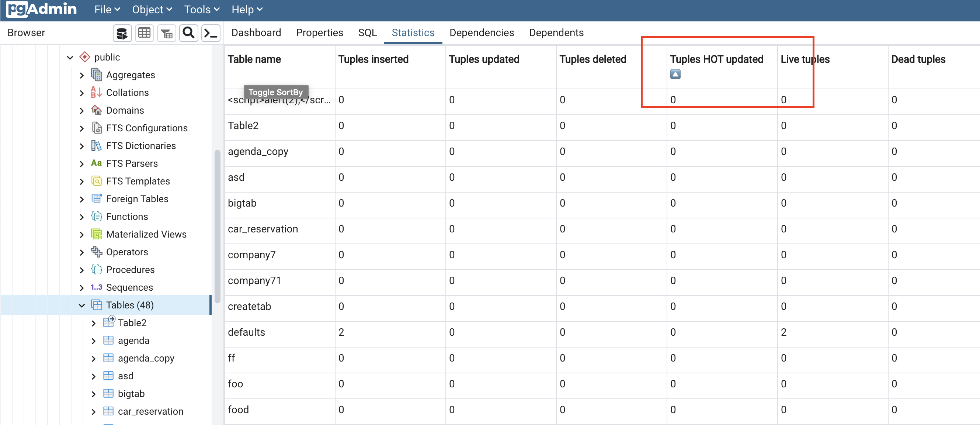Click the Sequences node icon
Screen dimensions: 980x425
click(x=96, y=287)
